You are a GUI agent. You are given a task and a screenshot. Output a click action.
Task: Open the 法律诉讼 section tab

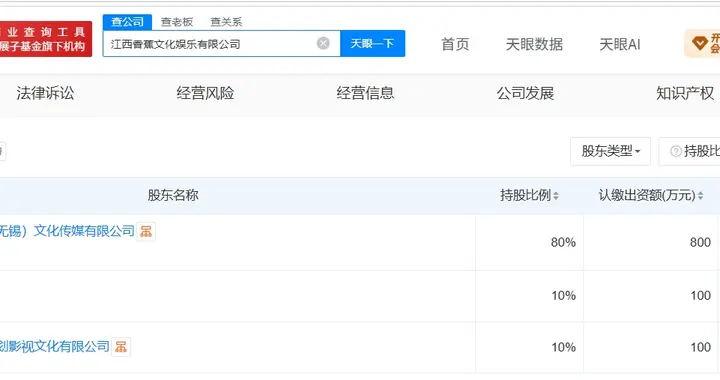(45, 93)
